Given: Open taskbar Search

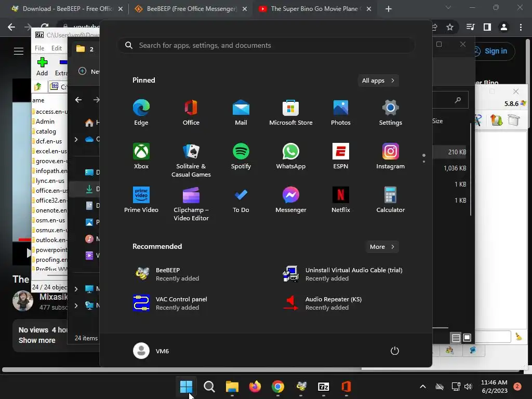Looking at the screenshot, I should [x=209, y=387].
